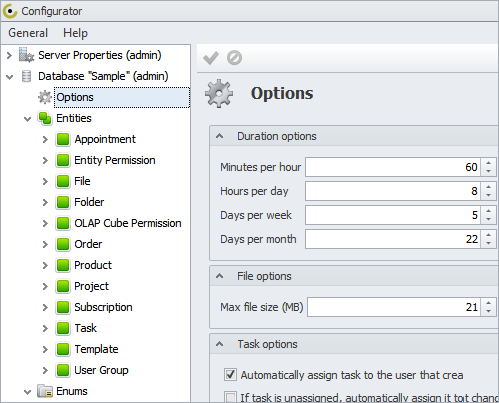Click the Max file size input field
Screen dimensions: 499x403
point(394,307)
